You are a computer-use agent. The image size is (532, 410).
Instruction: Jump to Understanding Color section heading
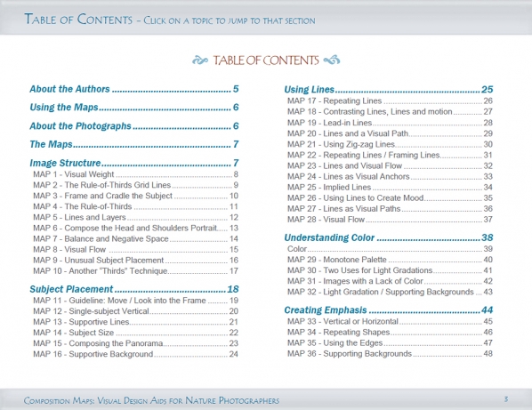(x=389, y=237)
